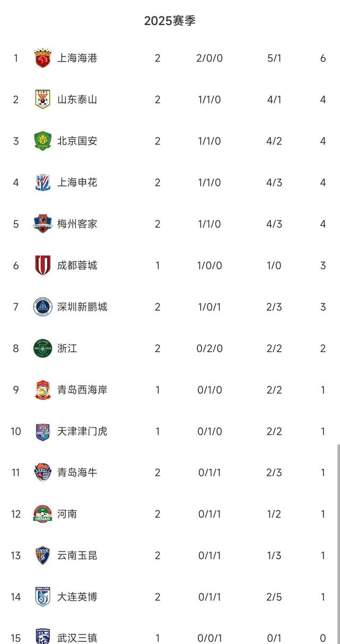Select Shanghai Port's points total of 6

coord(322,57)
